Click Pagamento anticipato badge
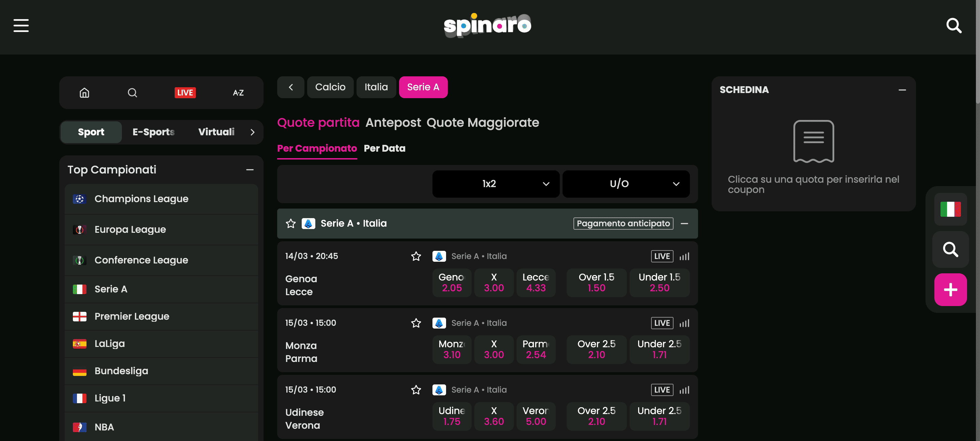 click(623, 224)
